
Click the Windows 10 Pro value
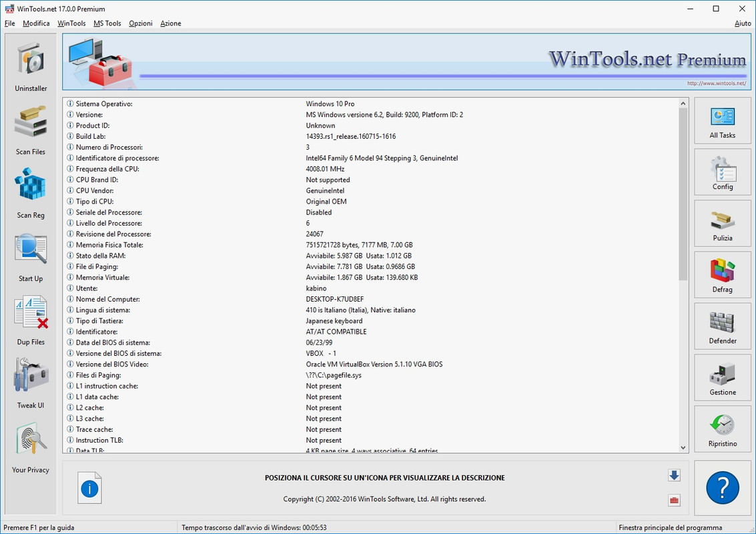(330, 103)
